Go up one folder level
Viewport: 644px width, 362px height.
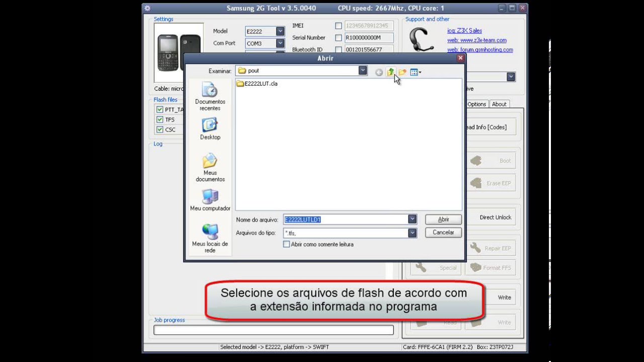[x=391, y=72]
